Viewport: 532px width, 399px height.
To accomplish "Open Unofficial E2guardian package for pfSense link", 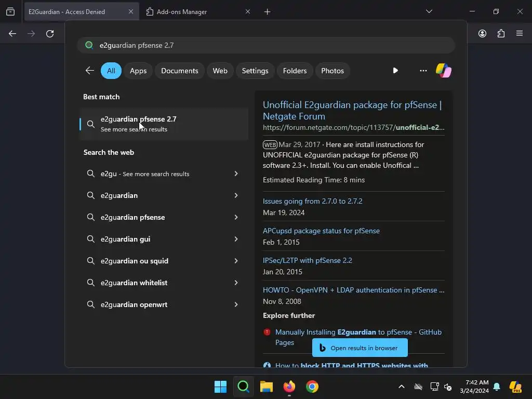I will tap(352, 110).
